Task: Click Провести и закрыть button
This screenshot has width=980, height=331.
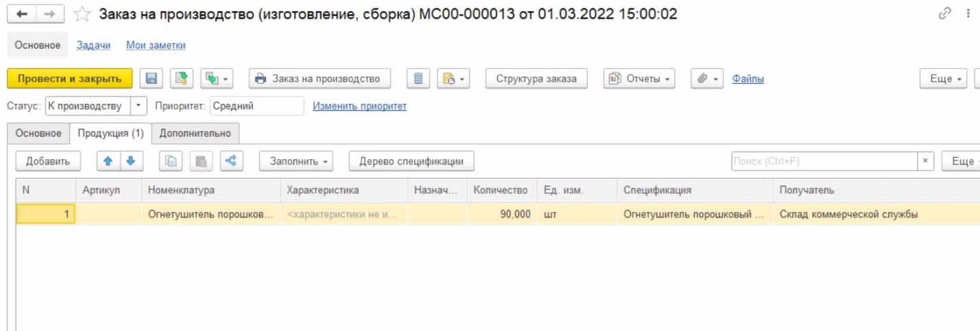Action: [x=70, y=79]
